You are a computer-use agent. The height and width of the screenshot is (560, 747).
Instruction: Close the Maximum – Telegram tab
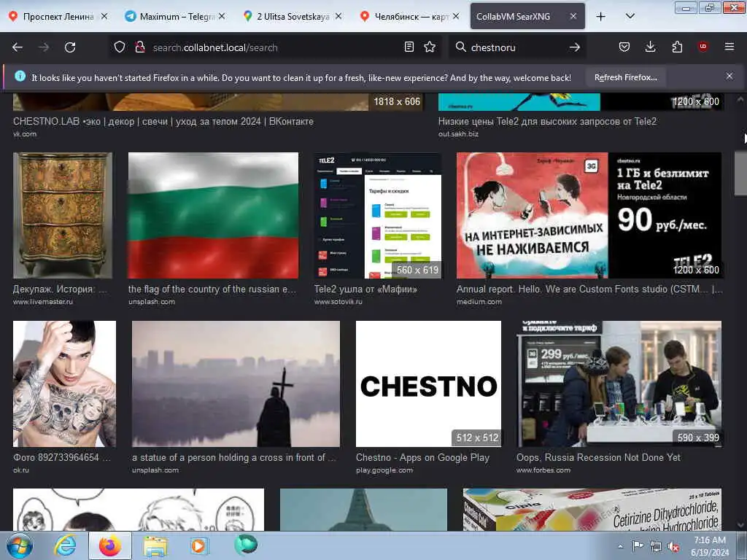click(222, 16)
